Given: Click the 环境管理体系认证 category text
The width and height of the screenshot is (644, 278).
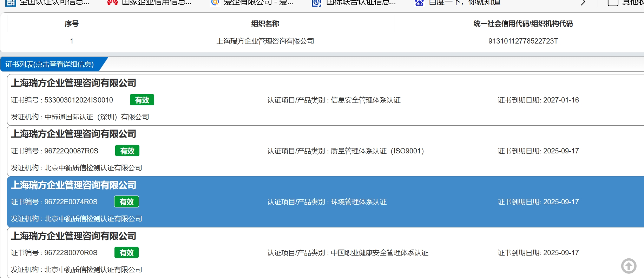Looking at the screenshot, I should click(359, 202).
